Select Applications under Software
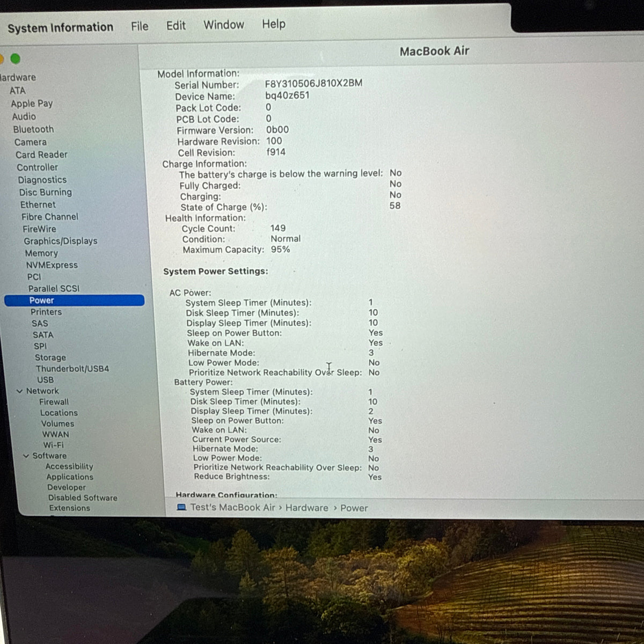Image resolution: width=644 pixels, height=644 pixels. (x=70, y=477)
